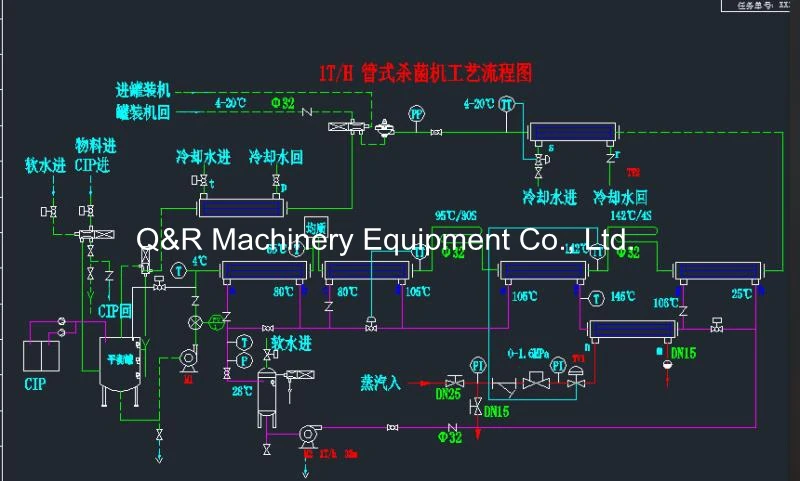Select the T circle above the P gauge
This screenshot has height=481, width=800.
pos(244,343)
